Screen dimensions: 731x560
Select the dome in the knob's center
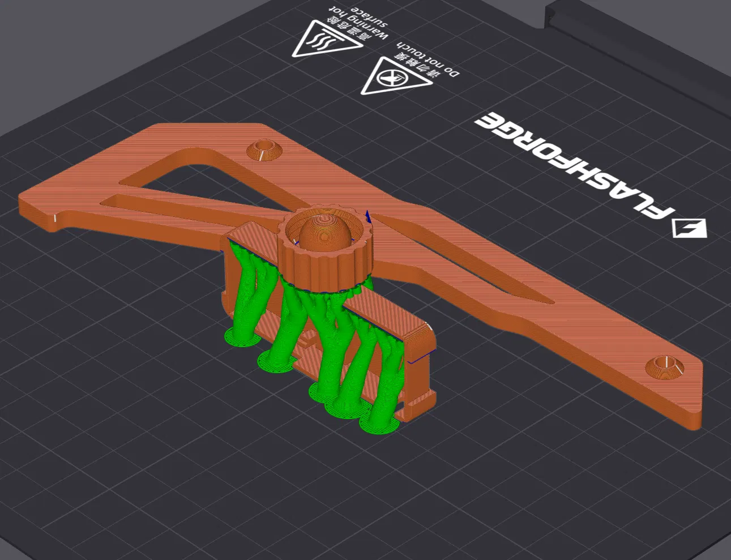[x=324, y=232]
